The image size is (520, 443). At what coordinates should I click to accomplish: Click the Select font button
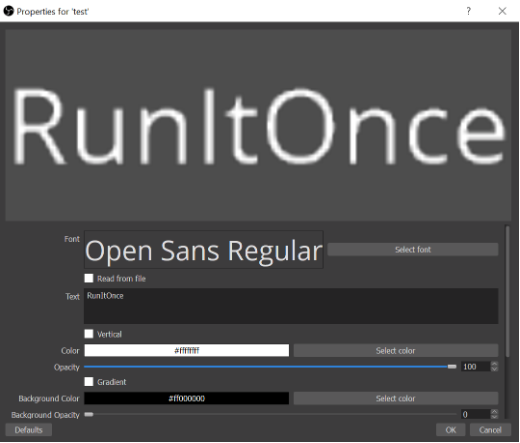tap(413, 249)
